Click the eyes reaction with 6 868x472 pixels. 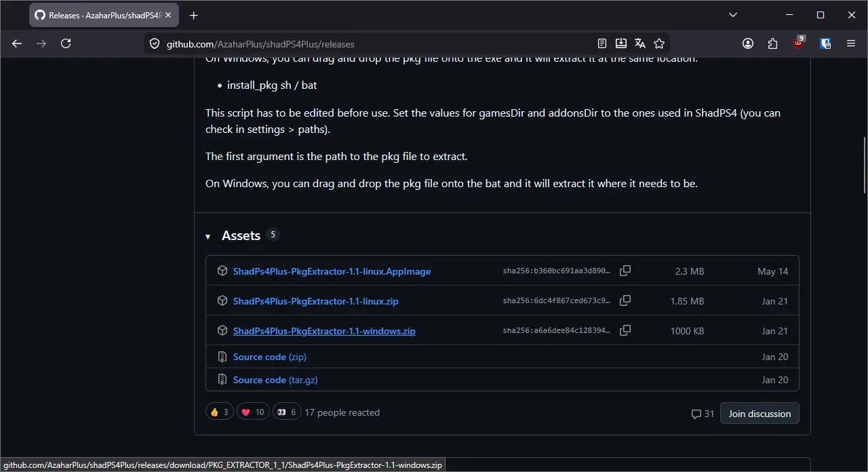(287, 412)
